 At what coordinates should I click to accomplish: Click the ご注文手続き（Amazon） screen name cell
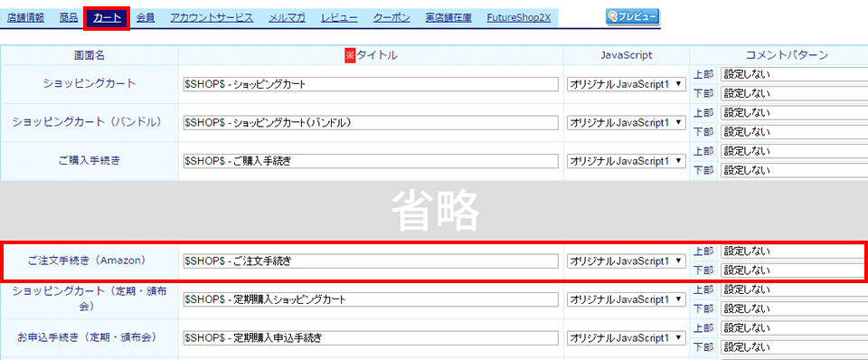coord(90,261)
